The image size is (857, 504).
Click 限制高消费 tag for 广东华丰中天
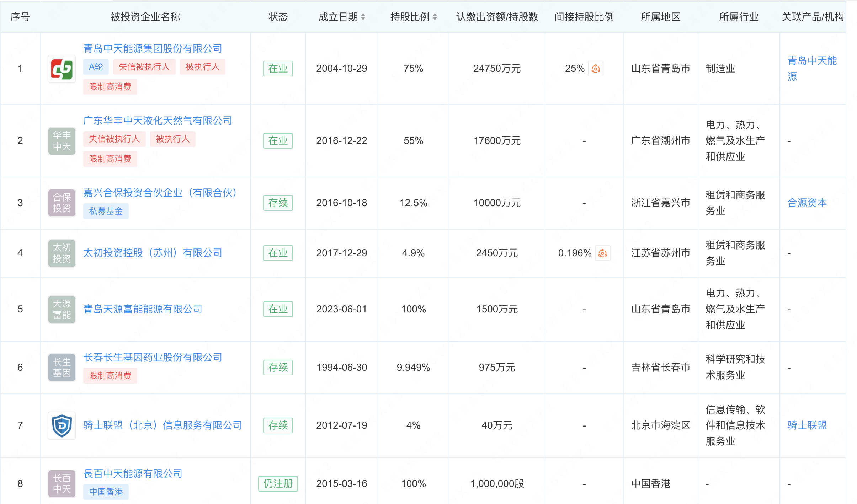point(110,159)
